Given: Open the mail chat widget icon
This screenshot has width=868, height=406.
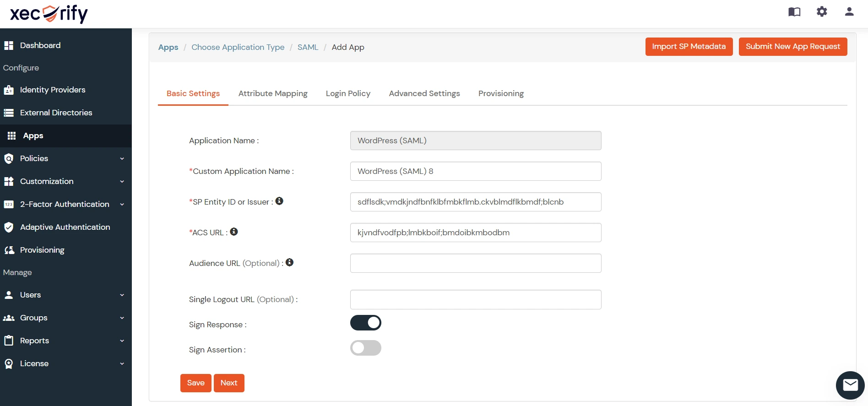Looking at the screenshot, I should pos(850,385).
